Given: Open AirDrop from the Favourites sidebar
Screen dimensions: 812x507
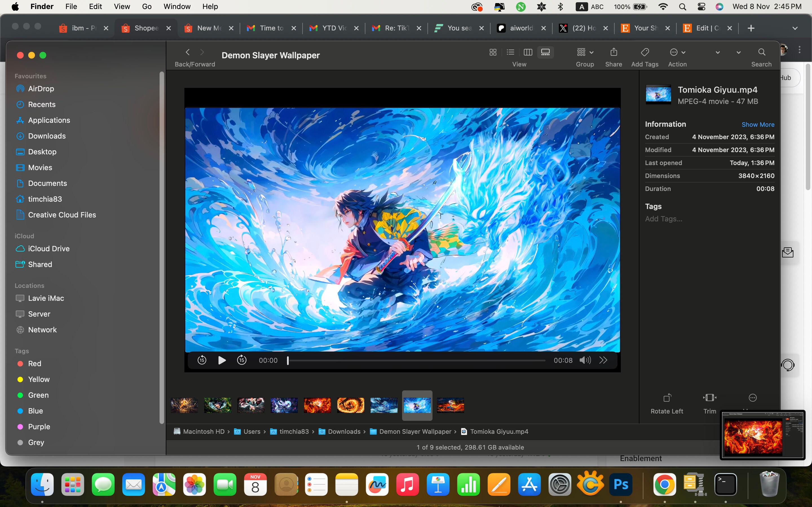Looking at the screenshot, I should coord(41,88).
